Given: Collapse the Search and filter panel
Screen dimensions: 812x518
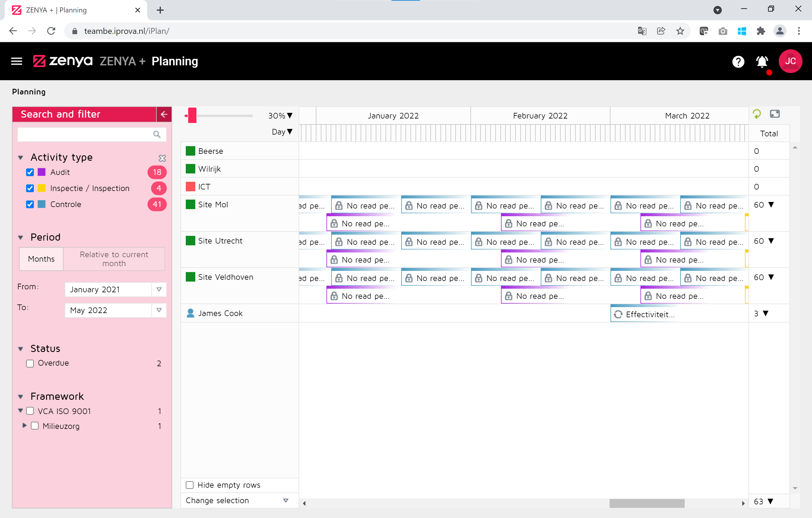Looking at the screenshot, I should coord(164,114).
